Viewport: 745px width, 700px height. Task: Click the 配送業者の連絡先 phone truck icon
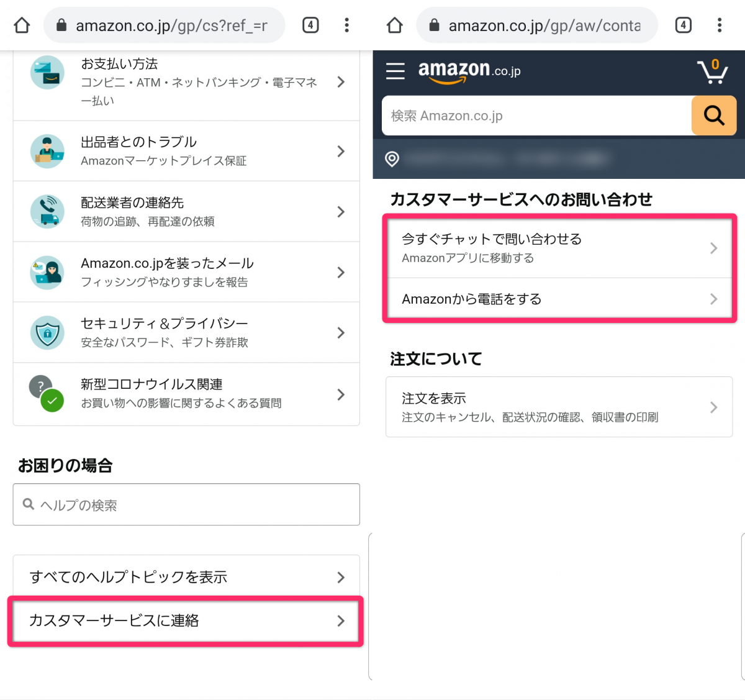[x=47, y=211]
